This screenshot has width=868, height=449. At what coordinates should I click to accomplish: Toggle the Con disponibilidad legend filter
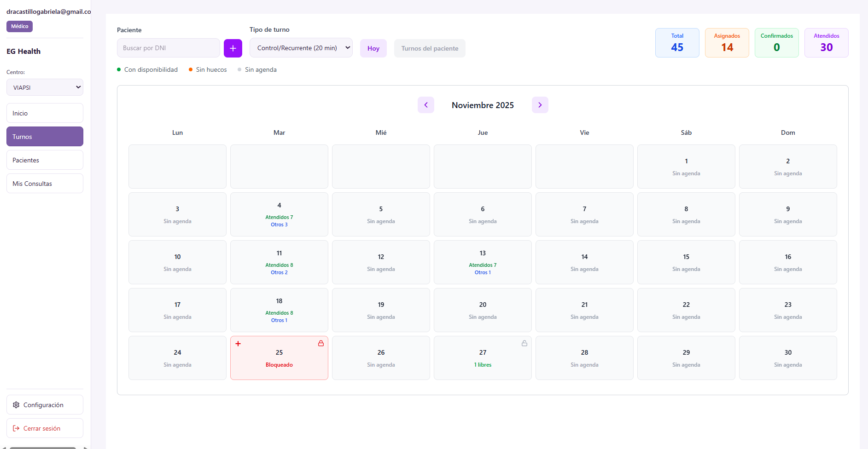pos(147,69)
